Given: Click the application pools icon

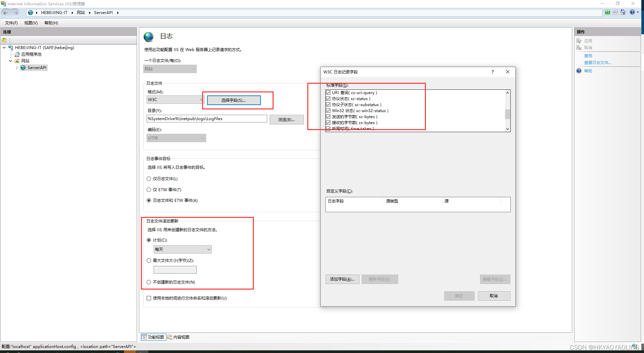Looking at the screenshot, I should [x=17, y=54].
